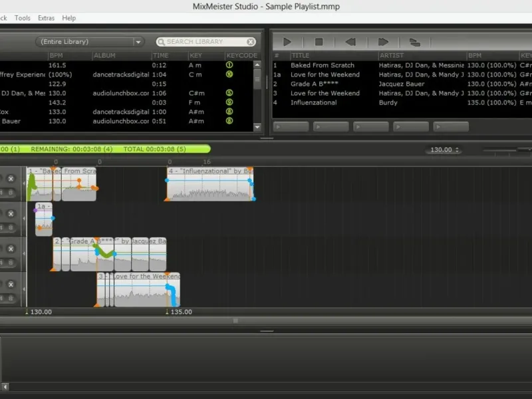The height and width of the screenshot is (399, 532).
Task: Click the scroll-left arrow at the bottom panel corner
Action: point(5,387)
